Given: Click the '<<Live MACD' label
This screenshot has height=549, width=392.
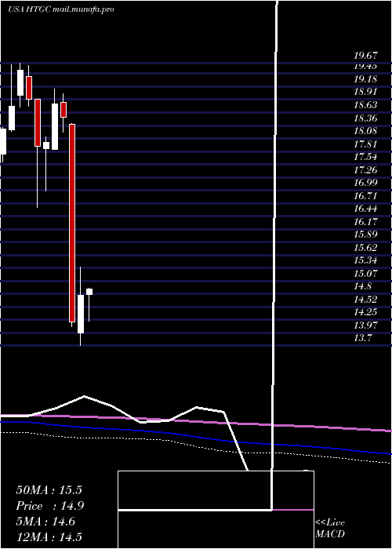Looking at the screenshot, I should [330, 529].
